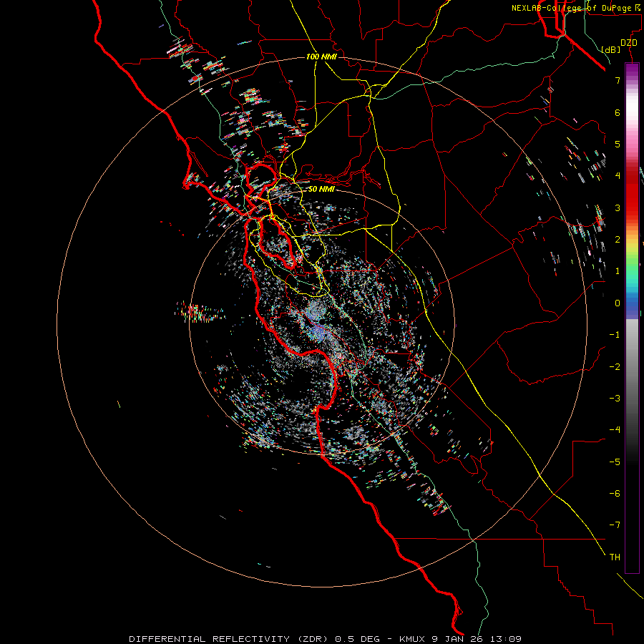Click the -7 value on the dB scale
644x644 pixels.
615,525
